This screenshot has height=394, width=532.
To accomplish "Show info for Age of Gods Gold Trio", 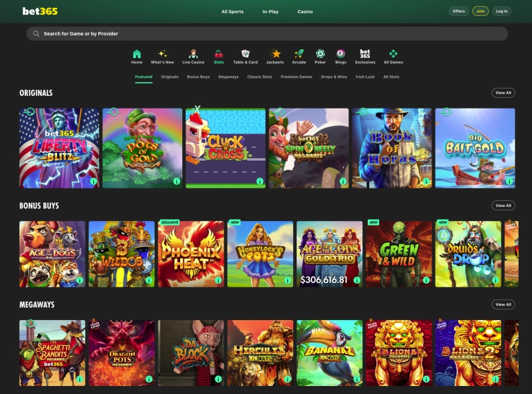I will [x=357, y=280].
